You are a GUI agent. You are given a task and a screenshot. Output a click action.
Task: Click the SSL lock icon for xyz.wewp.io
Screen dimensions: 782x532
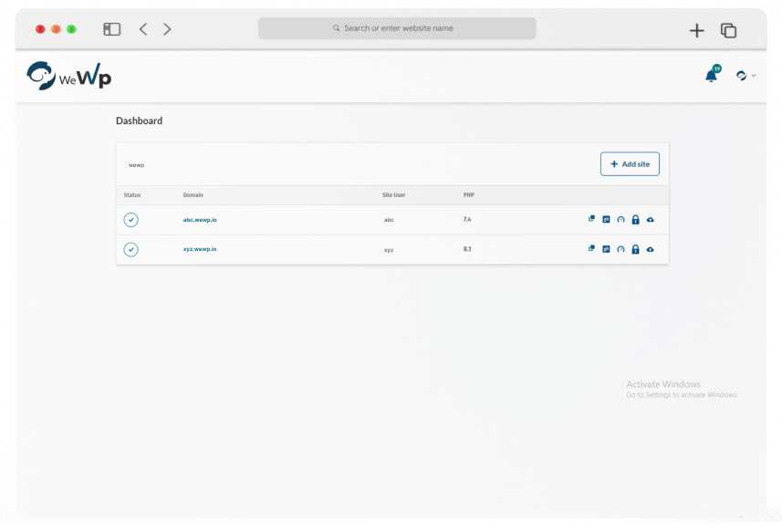click(635, 249)
